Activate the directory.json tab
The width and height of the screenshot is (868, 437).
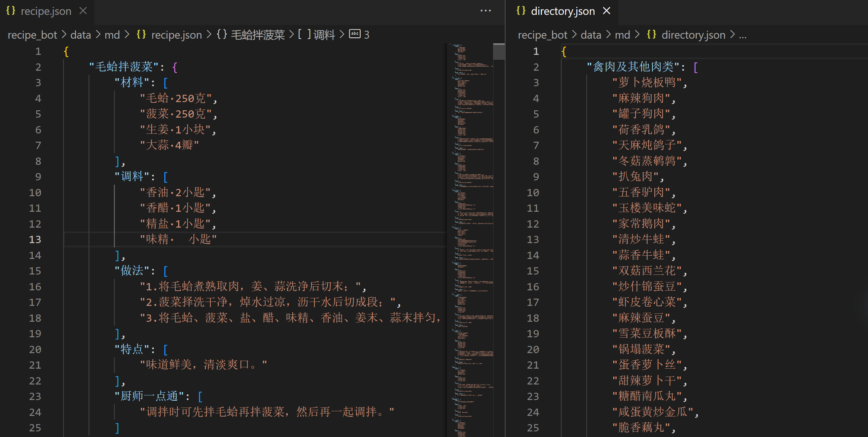[x=562, y=12]
